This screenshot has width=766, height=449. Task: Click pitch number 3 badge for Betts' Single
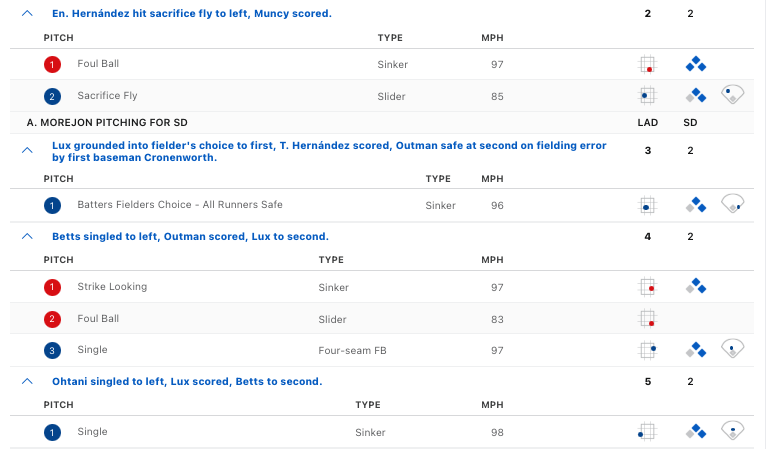coord(52,350)
